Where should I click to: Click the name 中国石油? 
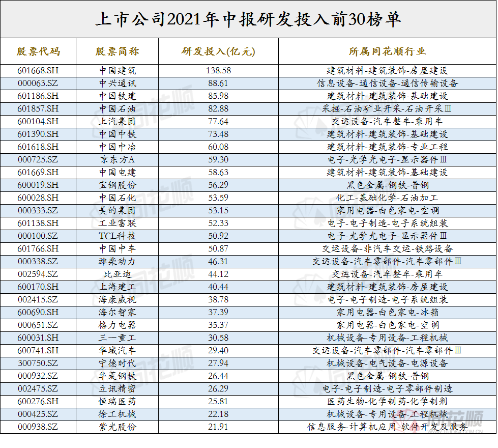coord(117,109)
